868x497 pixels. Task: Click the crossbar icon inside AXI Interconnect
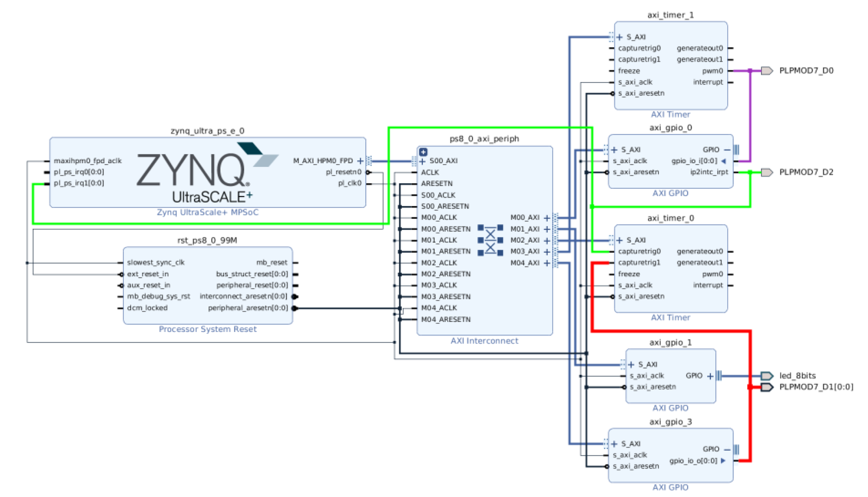(x=490, y=240)
